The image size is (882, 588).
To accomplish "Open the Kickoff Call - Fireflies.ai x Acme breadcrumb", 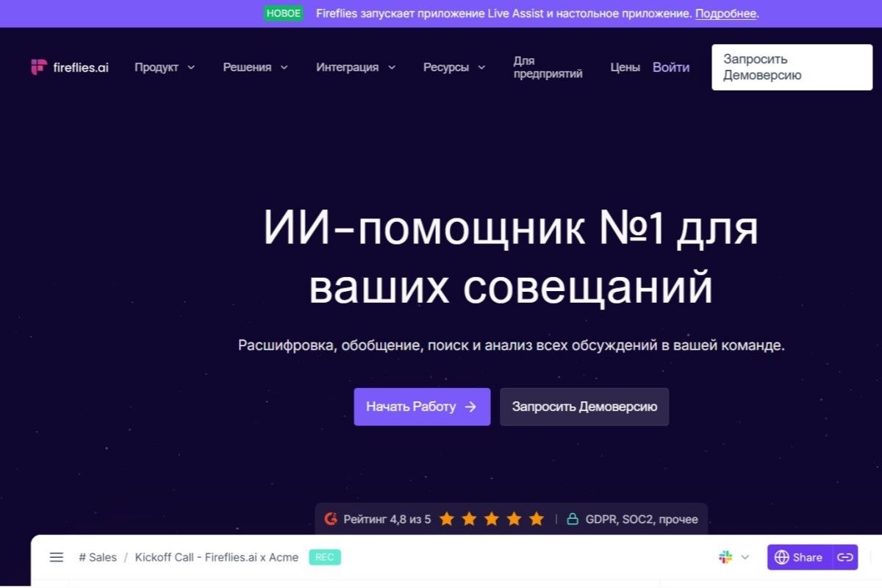I will coord(217,557).
